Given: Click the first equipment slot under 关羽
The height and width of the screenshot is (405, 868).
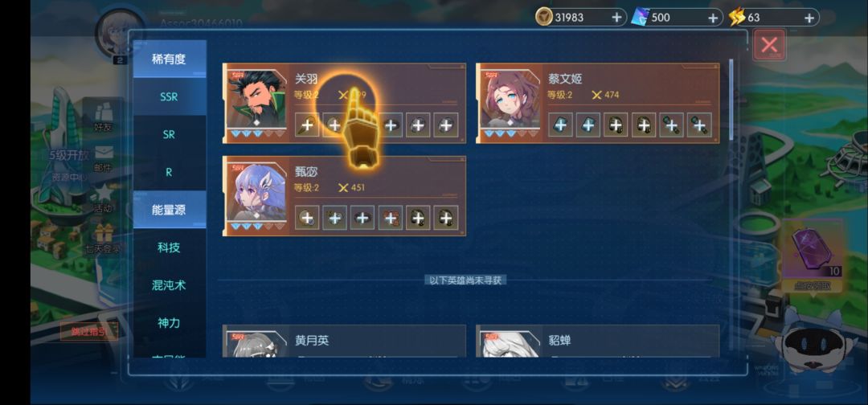Looking at the screenshot, I should click(307, 125).
